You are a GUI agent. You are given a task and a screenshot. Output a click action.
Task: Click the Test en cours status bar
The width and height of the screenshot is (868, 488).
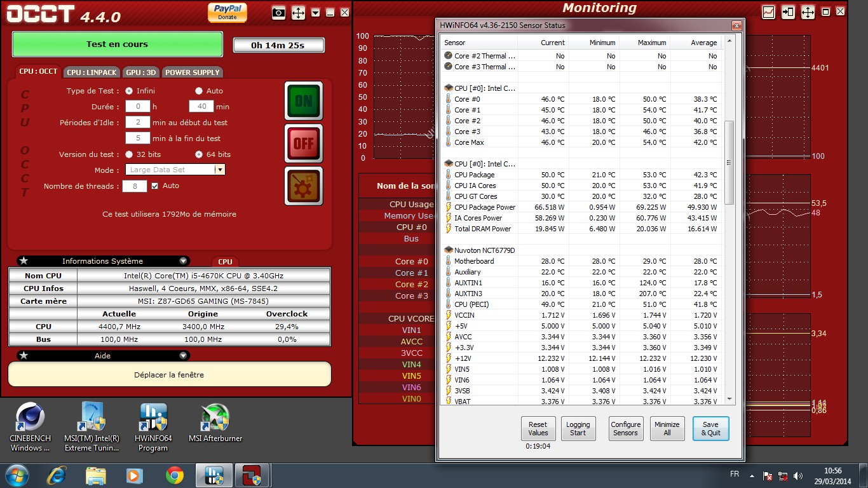tap(117, 44)
